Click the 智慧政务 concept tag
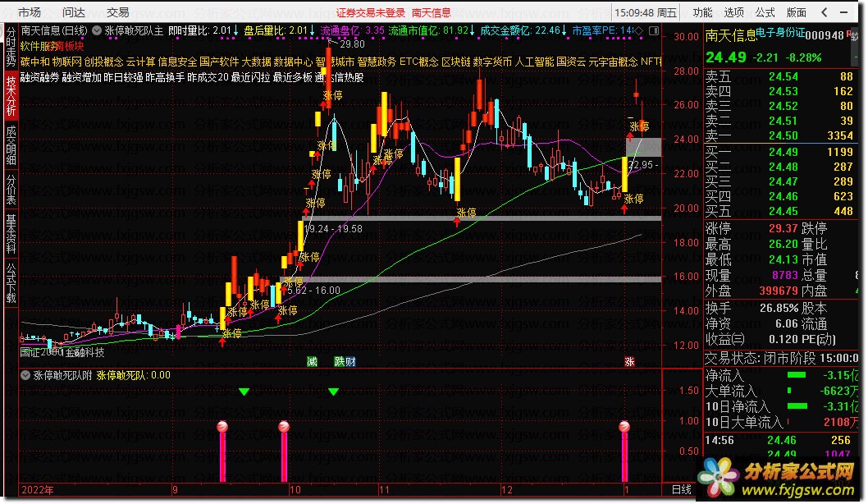The width and height of the screenshot is (868, 504). 377,62
